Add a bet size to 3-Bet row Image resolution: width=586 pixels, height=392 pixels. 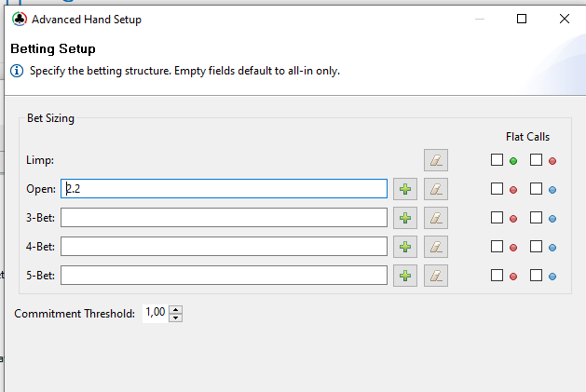coord(405,218)
